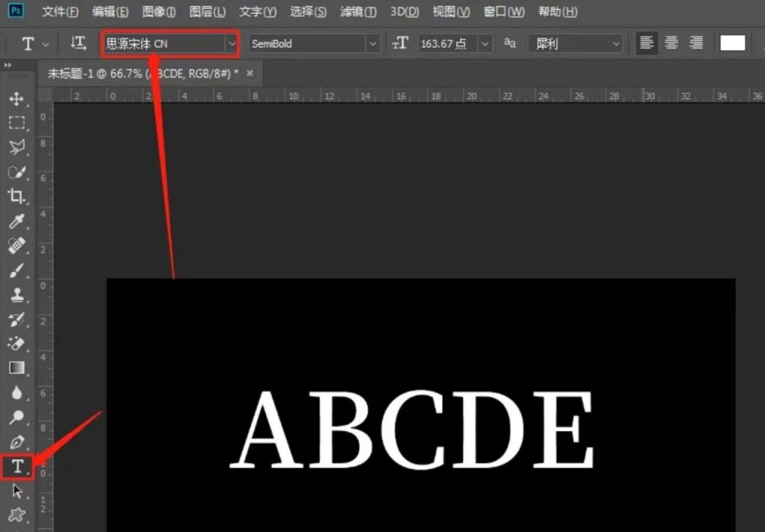Click the white text color swatch
765x532 pixels.
[732, 43]
